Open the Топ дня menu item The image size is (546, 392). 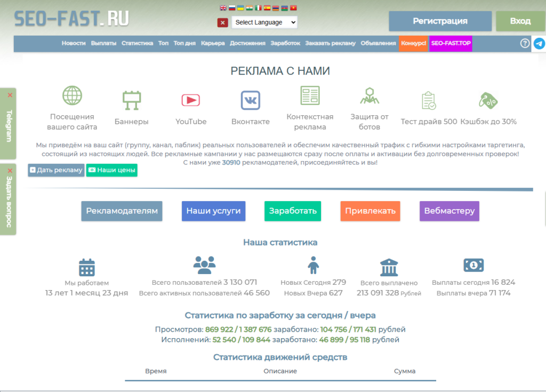tap(184, 43)
